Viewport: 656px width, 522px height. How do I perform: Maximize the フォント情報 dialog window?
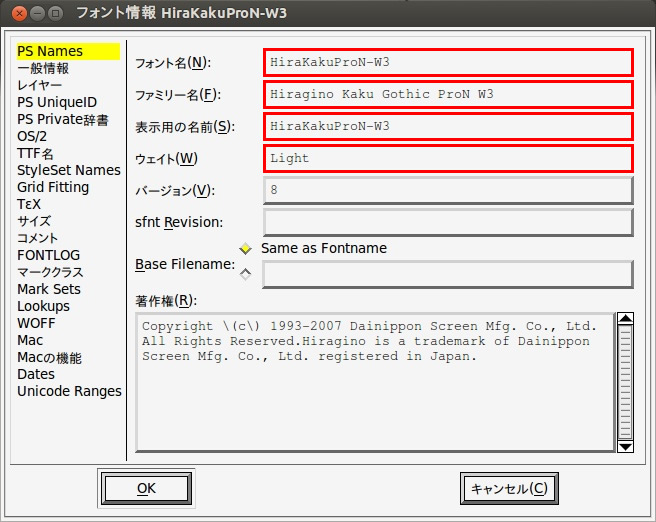[x=55, y=13]
